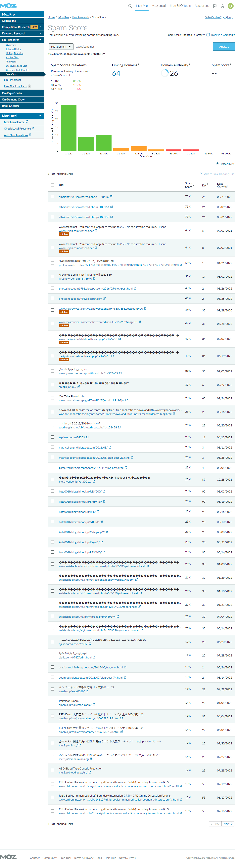Click Link Research breadcrumb link
Viewport: 235px width, 868px height.
click(x=80, y=17)
